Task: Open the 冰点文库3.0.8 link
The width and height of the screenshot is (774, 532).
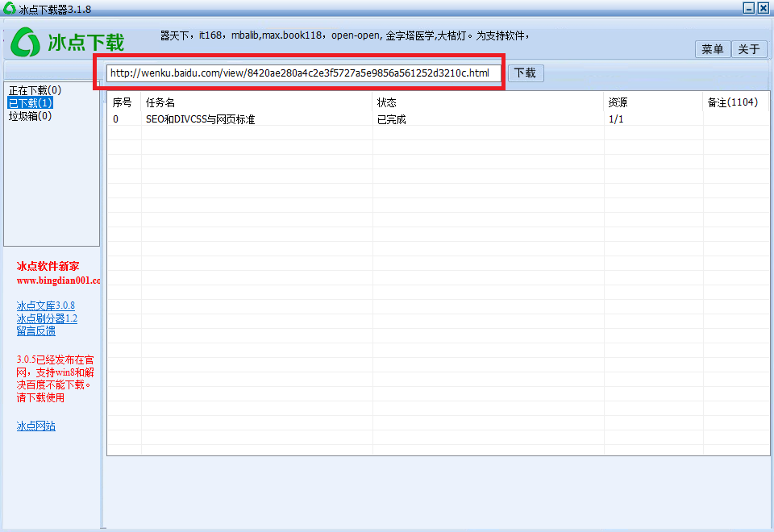Action: pyautogui.click(x=45, y=305)
